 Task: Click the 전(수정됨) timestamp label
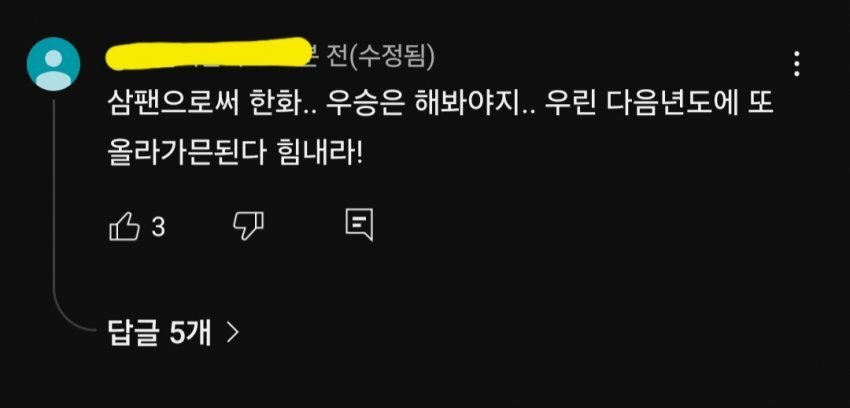pos(379,58)
